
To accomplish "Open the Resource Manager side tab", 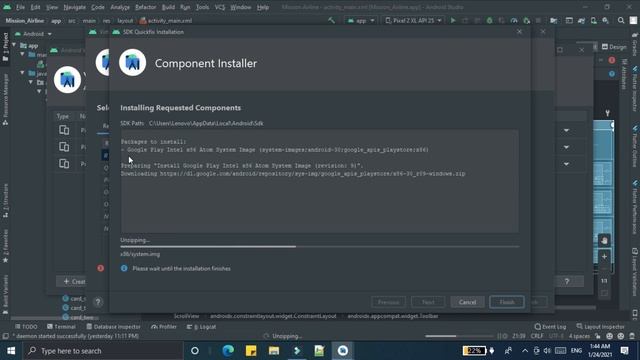I will coord(5,99).
